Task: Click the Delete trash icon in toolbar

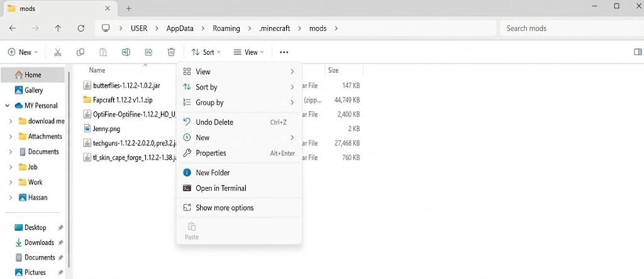Action: tap(171, 52)
